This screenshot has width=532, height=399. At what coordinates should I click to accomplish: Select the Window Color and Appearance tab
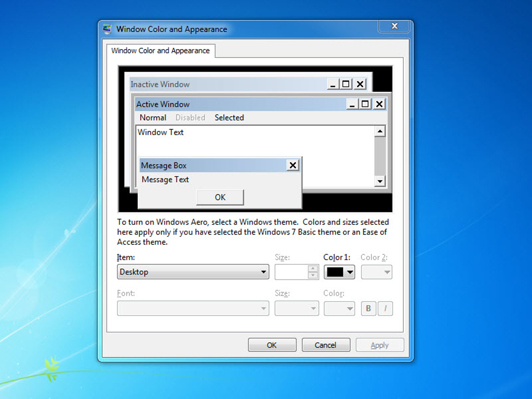point(161,51)
